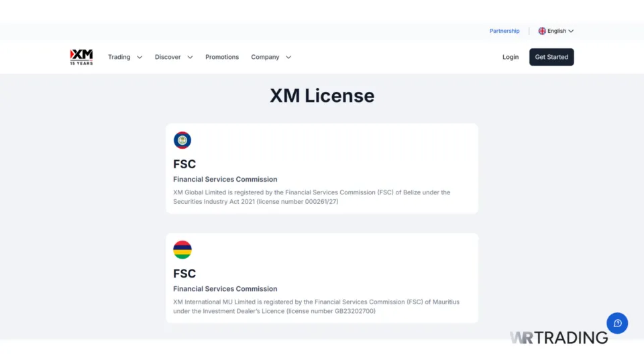Image resolution: width=644 pixels, height=362 pixels.
Task: Expand the Discover menu chevron
Action: tap(190, 58)
